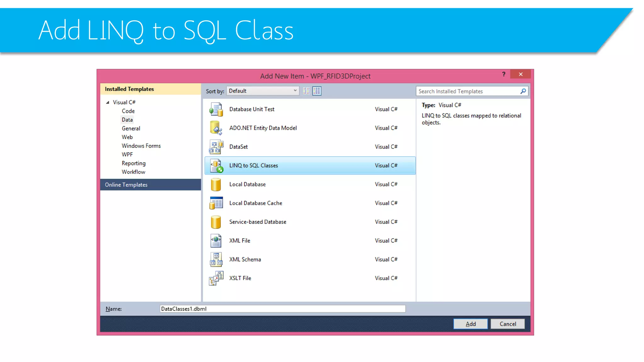Click Visual C# in the DataSet row
Screen dimensions: 644x362
(x=386, y=147)
